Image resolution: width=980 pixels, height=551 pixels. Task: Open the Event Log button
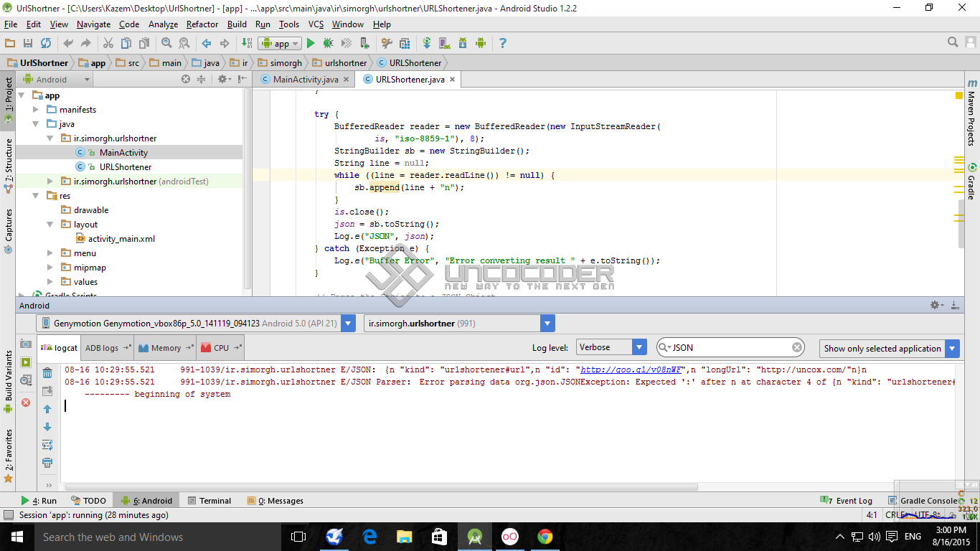[x=848, y=501]
